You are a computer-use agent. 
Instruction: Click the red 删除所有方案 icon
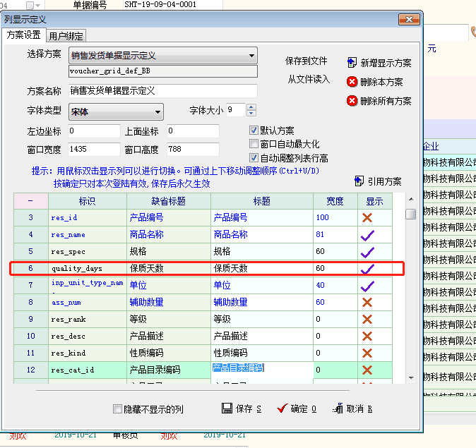(x=352, y=101)
